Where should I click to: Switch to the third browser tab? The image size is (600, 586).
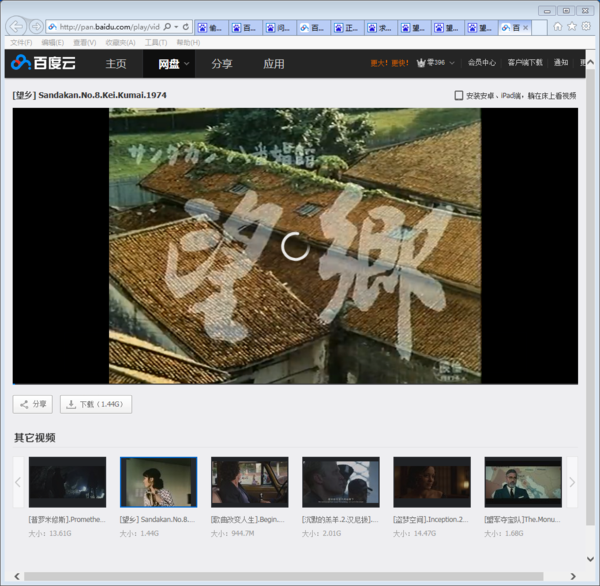pyautogui.click(x=279, y=28)
